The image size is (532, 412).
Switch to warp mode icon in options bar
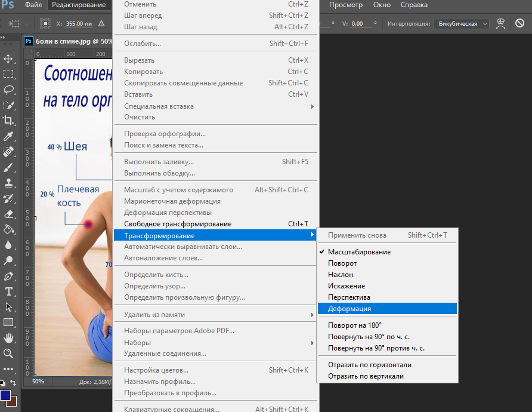502,23
